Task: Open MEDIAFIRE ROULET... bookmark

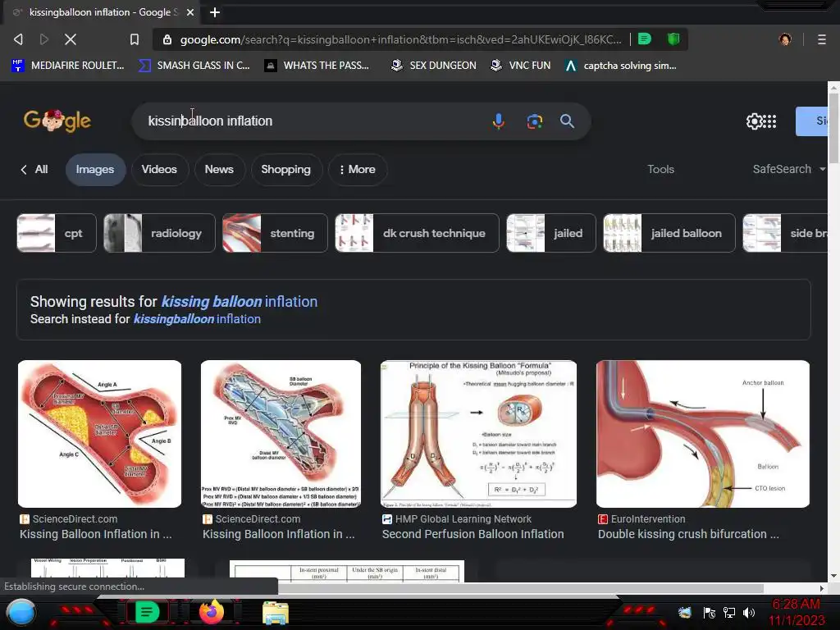Action: tap(68, 66)
